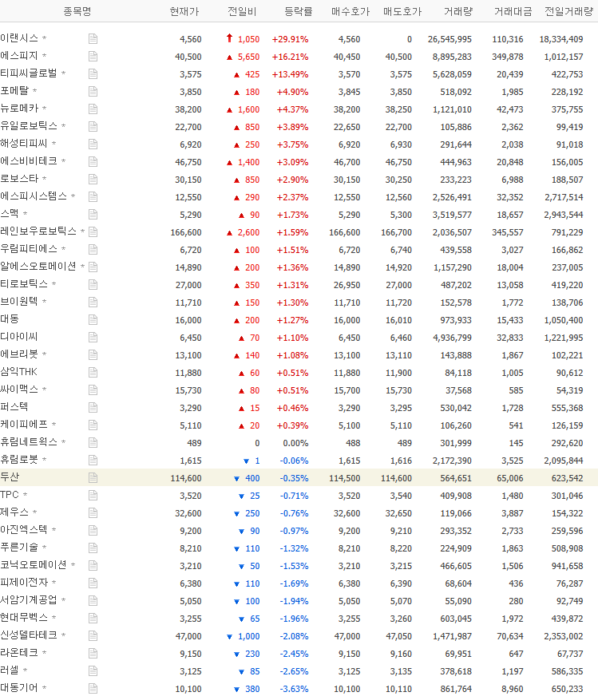Open stock link 케이피에프

[x=24, y=424]
